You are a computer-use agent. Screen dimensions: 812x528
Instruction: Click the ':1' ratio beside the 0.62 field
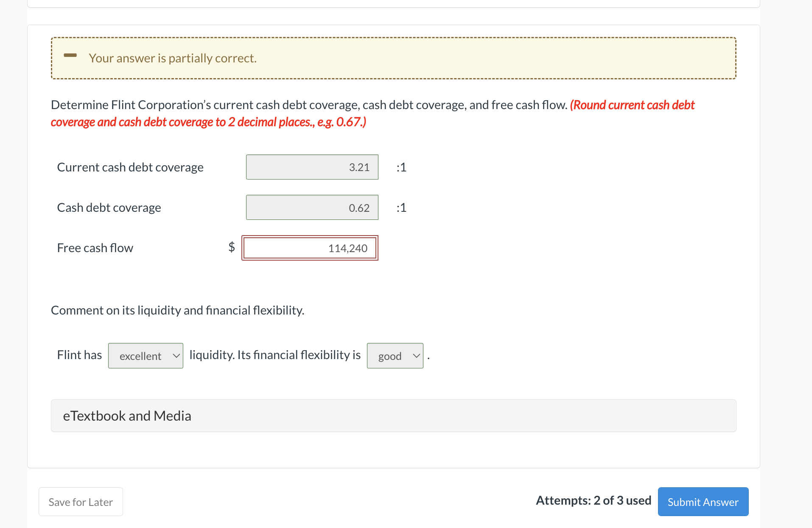tap(401, 208)
